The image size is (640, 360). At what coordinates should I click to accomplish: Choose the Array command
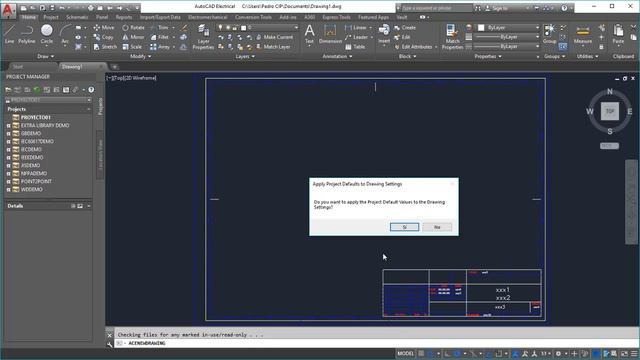tap(160, 47)
